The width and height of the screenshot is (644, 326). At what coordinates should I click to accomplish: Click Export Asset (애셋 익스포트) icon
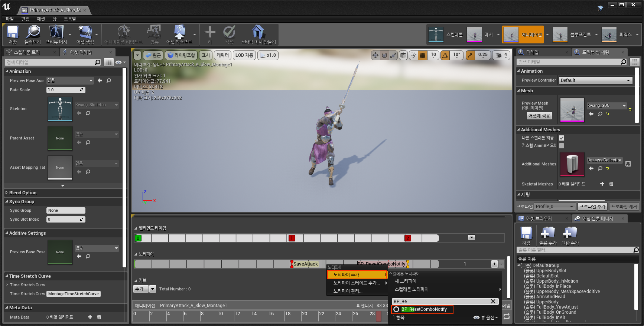click(179, 35)
